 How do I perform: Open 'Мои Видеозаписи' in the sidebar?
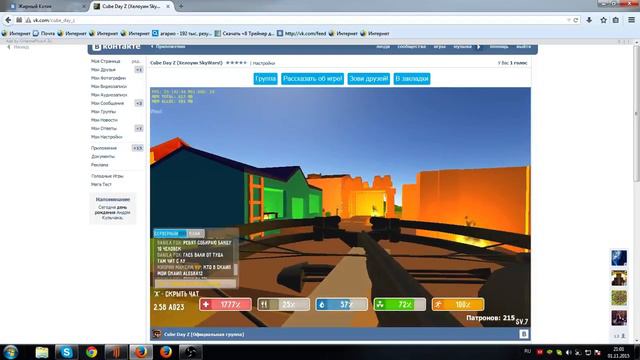(x=109, y=87)
